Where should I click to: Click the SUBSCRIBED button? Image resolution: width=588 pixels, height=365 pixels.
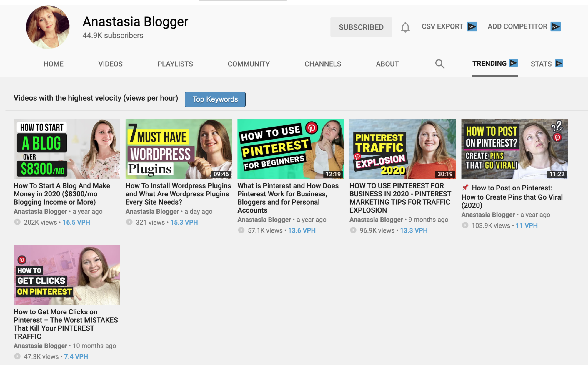[x=361, y=27]
